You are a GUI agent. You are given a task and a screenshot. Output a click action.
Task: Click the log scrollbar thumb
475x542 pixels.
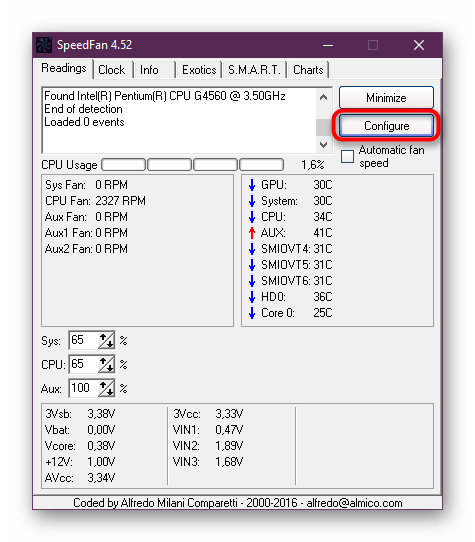pos(323,127)
